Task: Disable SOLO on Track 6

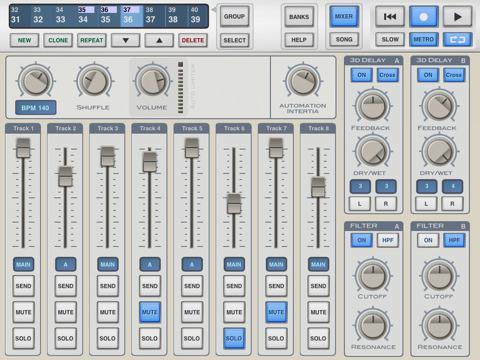Action: (x=234, y=338)
